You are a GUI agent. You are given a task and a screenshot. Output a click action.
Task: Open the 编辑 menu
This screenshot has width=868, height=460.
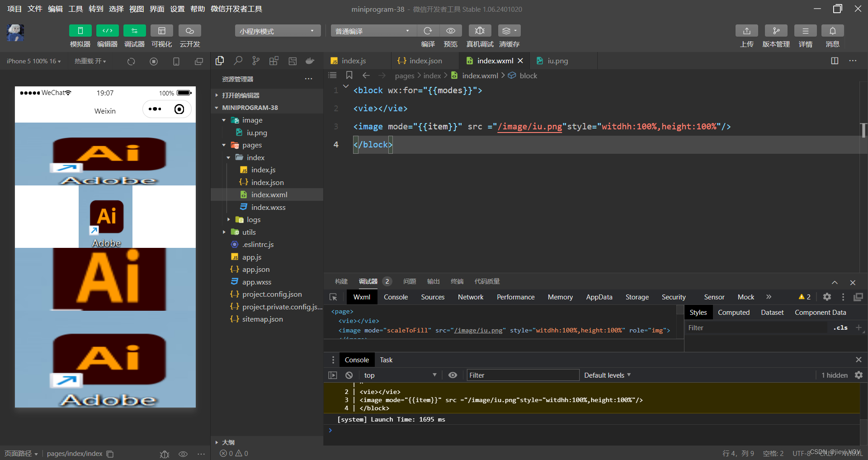click(x=55, y=9)
